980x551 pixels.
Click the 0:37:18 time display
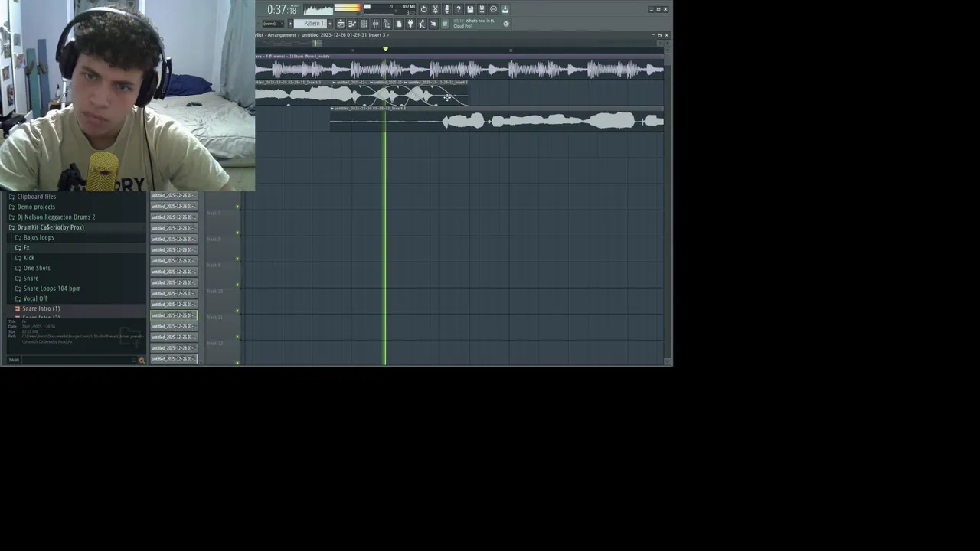[x=281, y=10]
